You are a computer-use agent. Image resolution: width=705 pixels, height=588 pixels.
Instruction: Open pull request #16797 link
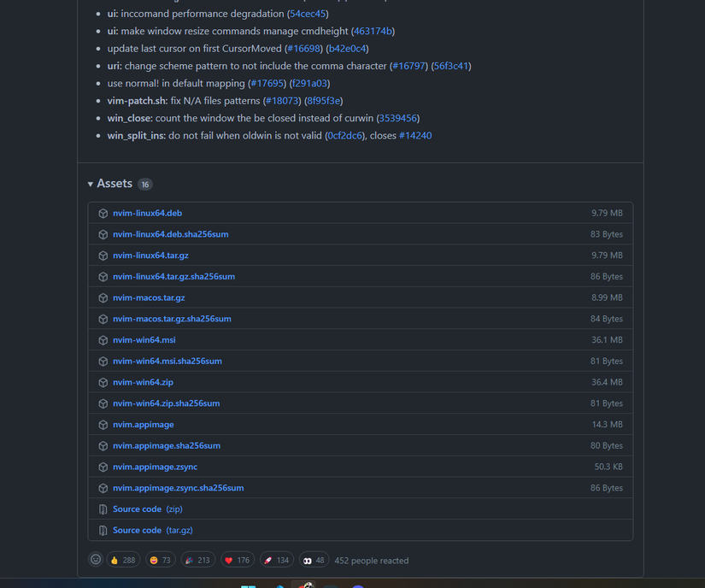tap(408, 66)
